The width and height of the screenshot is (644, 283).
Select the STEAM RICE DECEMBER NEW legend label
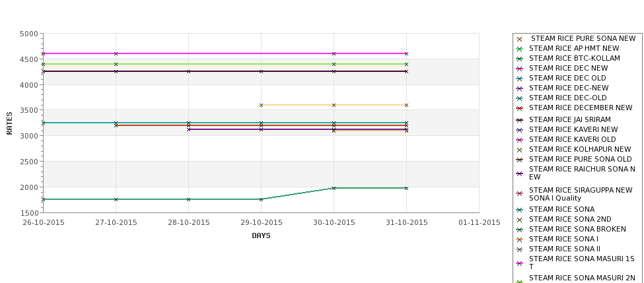581,108
